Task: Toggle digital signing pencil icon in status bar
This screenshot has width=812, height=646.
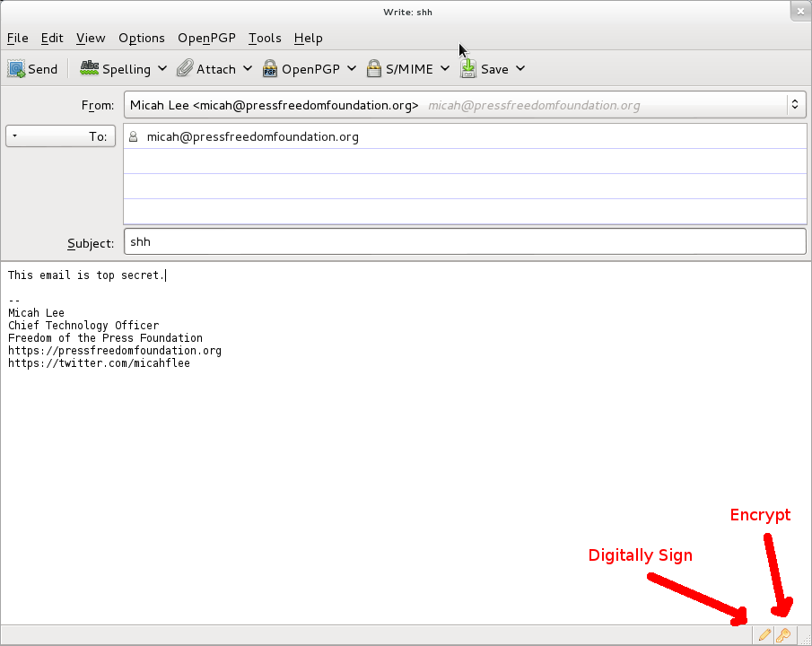Action: coord(764,635)
